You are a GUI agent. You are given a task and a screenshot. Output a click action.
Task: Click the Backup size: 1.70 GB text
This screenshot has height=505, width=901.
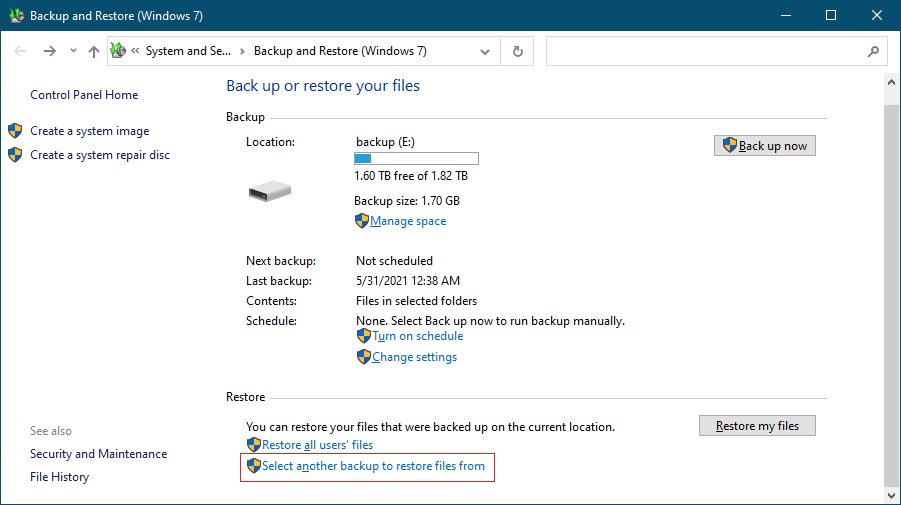pos(407,201)
